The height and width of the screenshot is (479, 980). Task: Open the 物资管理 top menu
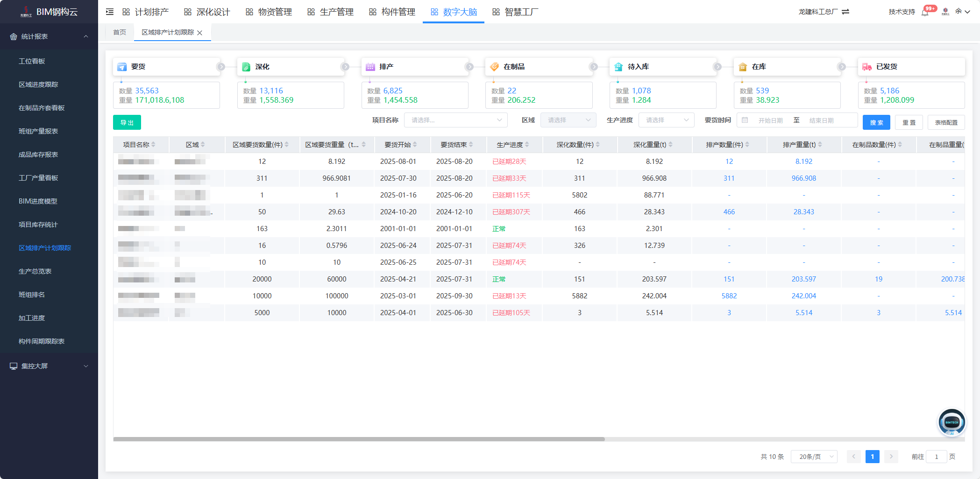point(269,12)
